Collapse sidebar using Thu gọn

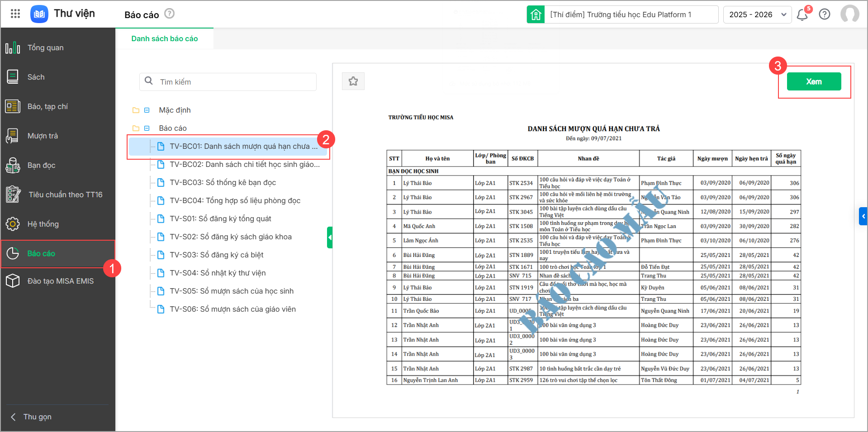[37, 417]
